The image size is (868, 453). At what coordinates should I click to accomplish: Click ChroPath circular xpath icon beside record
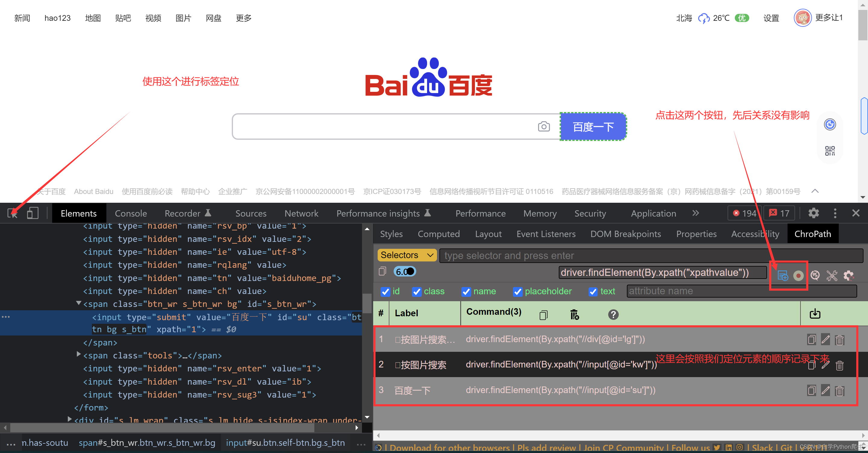click(x=815, y=276)
